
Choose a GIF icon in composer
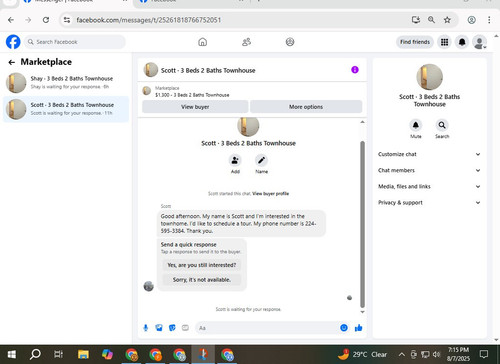pyautogui.click(x=185, y=328)
